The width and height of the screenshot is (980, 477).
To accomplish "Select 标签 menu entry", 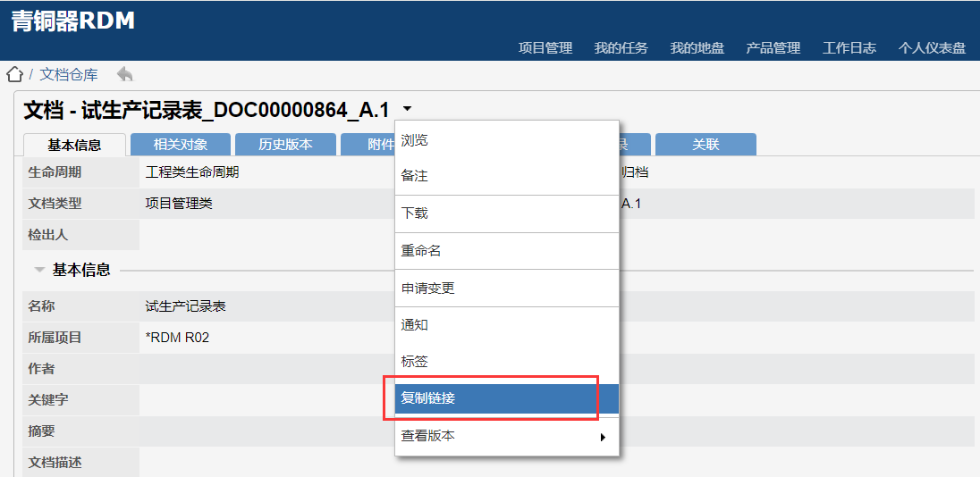I will click(507, 362).
